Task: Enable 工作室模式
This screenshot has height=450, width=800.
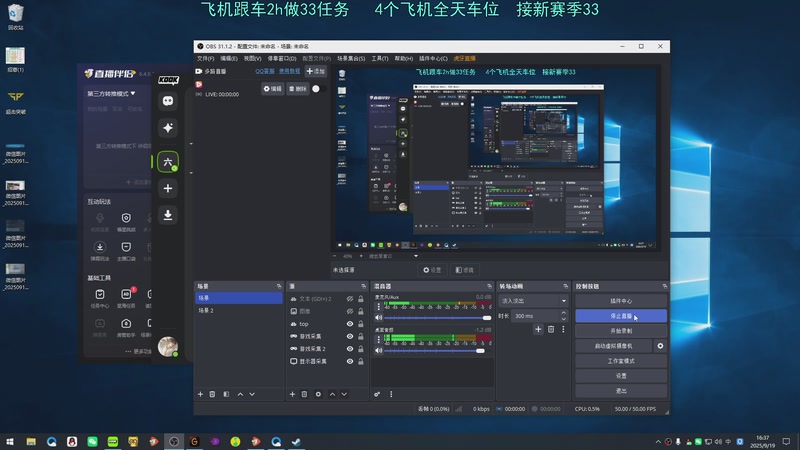Action: (621, 361)
